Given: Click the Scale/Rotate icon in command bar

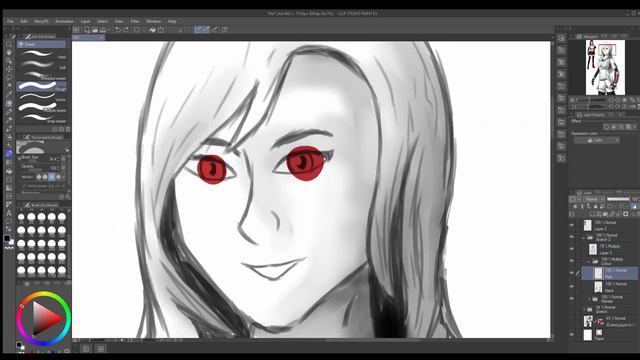Looking at the screenshot, I should [x=161, y=30].
